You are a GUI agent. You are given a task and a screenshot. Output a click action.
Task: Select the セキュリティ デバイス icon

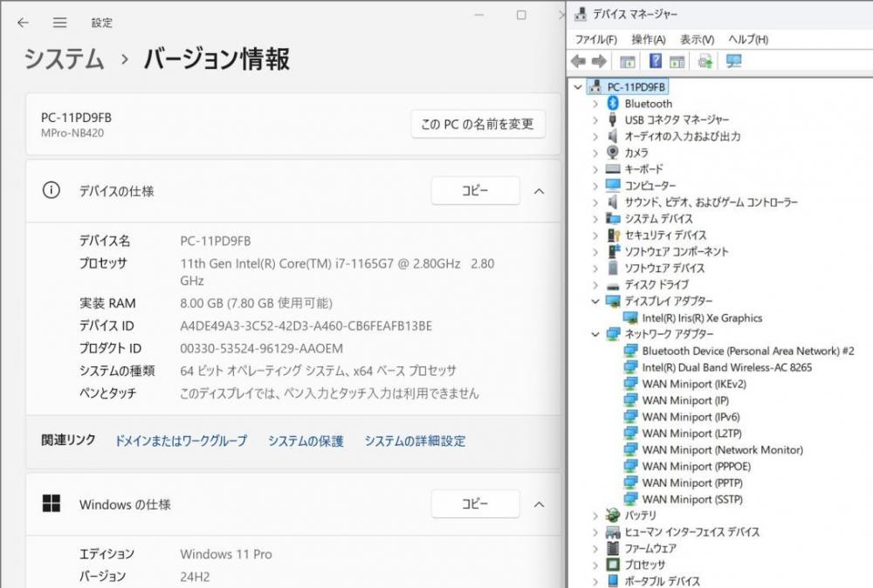coord(613,235)
